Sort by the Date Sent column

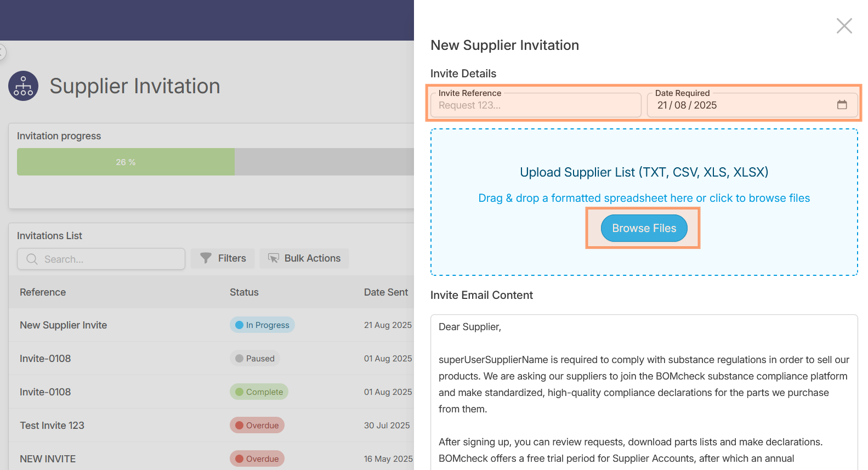point(385,292)
